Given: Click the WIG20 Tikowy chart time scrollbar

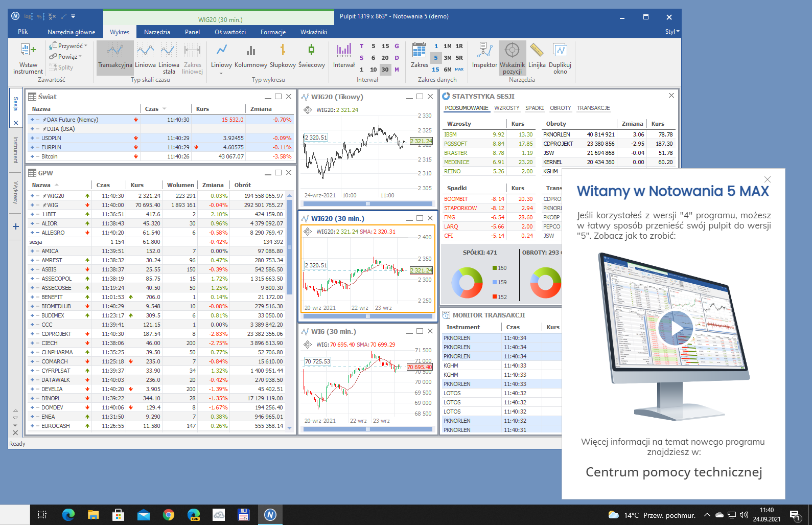Looking at the screenshot, I should (368, 203).
